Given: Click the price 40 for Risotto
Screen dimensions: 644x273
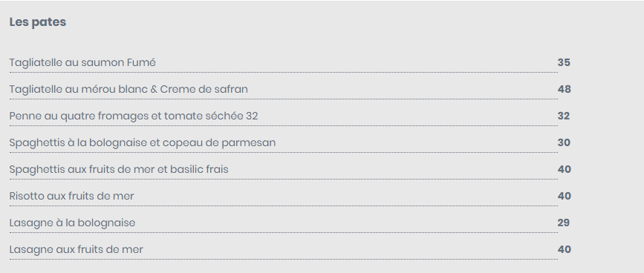Looking at the screenshot, I should pos(565,196).
